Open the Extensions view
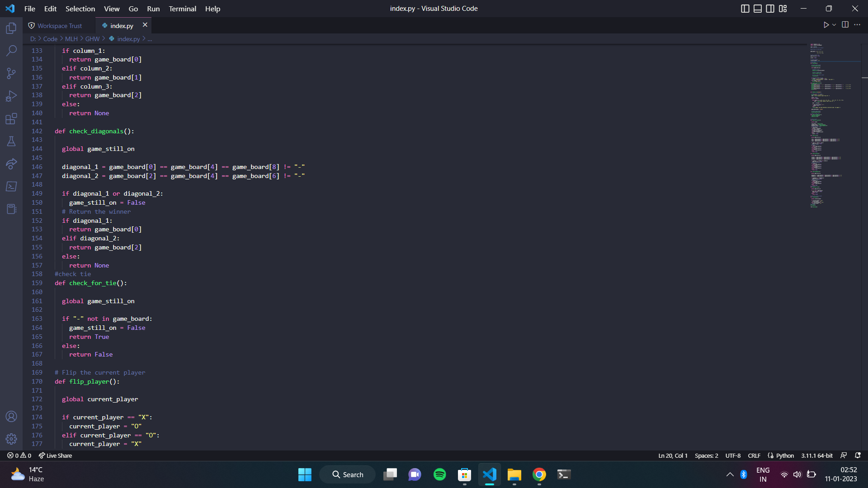The height and width of the screenshot is (488, 868). pos(11,119)
